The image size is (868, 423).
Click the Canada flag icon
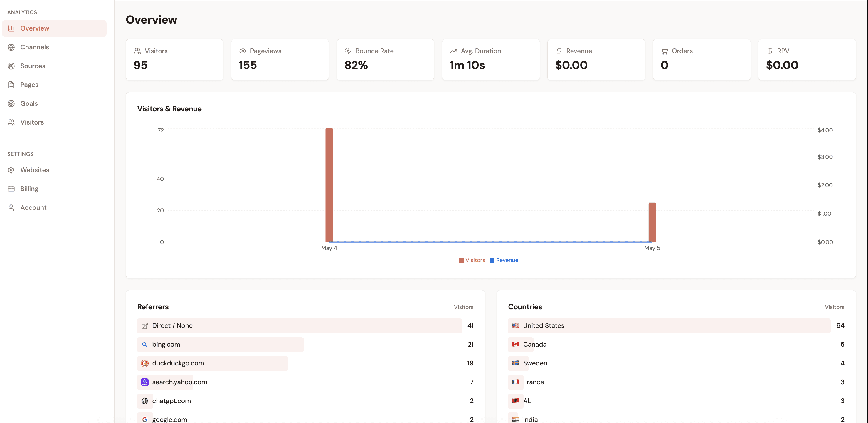(516, 345)
